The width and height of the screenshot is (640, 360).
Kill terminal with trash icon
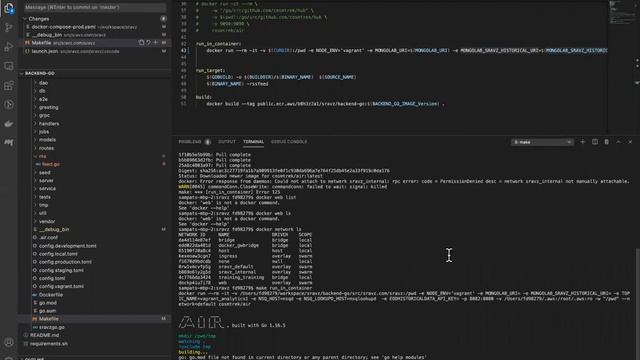click(607, 142)
